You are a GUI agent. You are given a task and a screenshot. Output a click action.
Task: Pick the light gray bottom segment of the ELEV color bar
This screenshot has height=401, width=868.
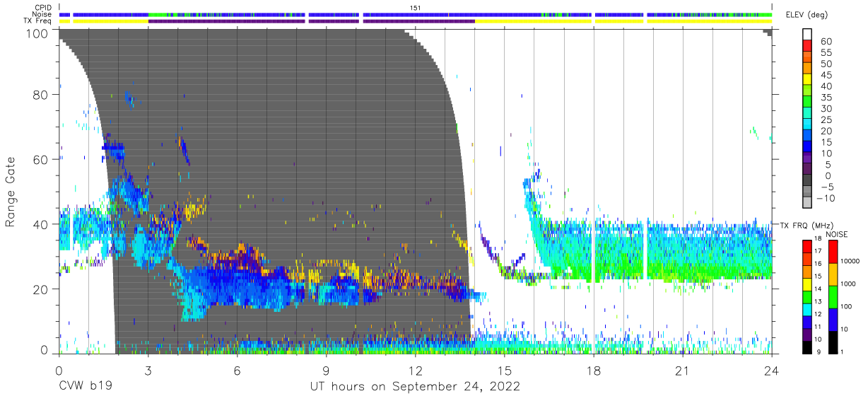coord(808,203)
